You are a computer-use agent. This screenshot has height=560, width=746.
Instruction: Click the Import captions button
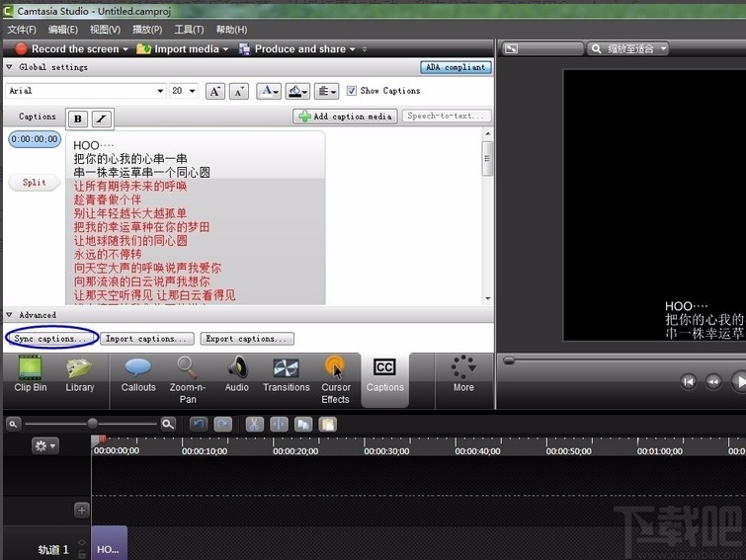pyautogui.click(x=146, y=339)
